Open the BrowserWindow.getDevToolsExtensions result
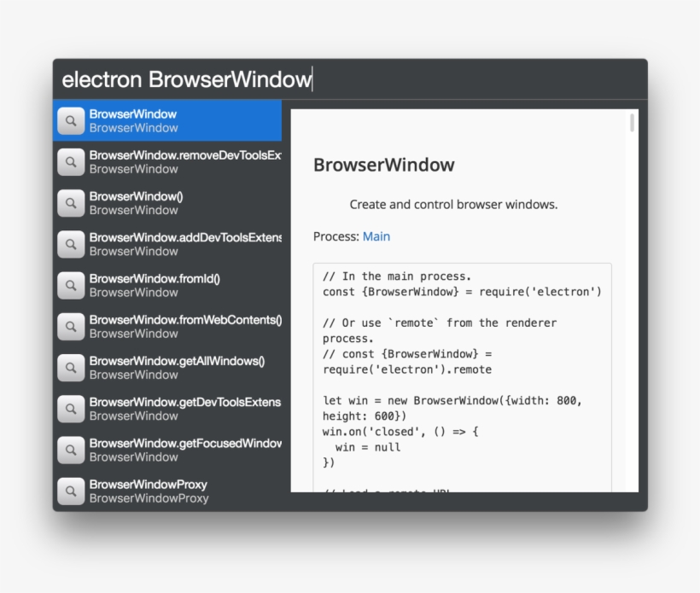Screen dimensions: 700x593 (x=184, y=409)
